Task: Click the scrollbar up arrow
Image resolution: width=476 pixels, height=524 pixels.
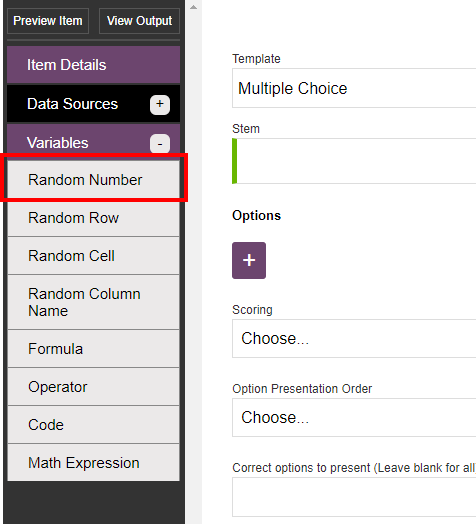Action: (x=194, y=7)
